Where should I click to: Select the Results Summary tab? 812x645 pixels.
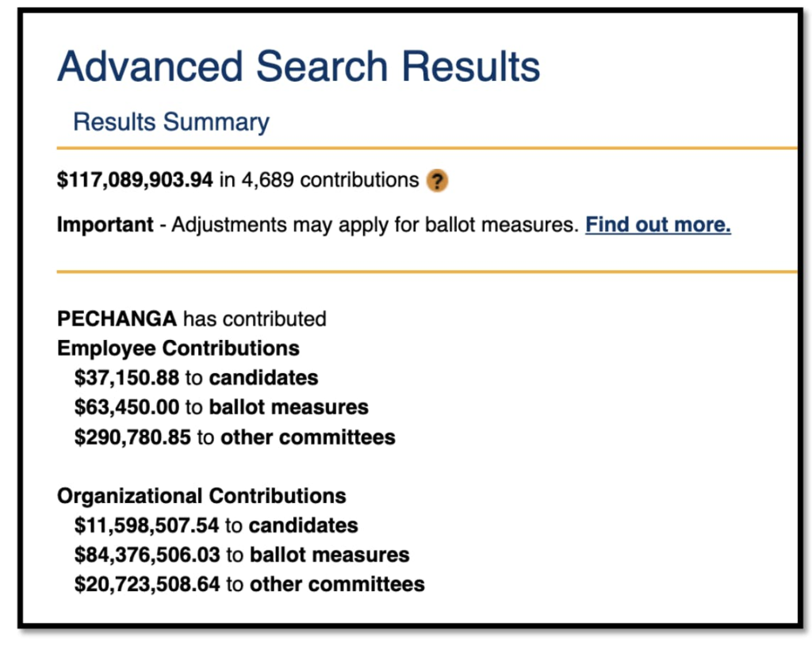pyautogui.click(x=170, y=122)
